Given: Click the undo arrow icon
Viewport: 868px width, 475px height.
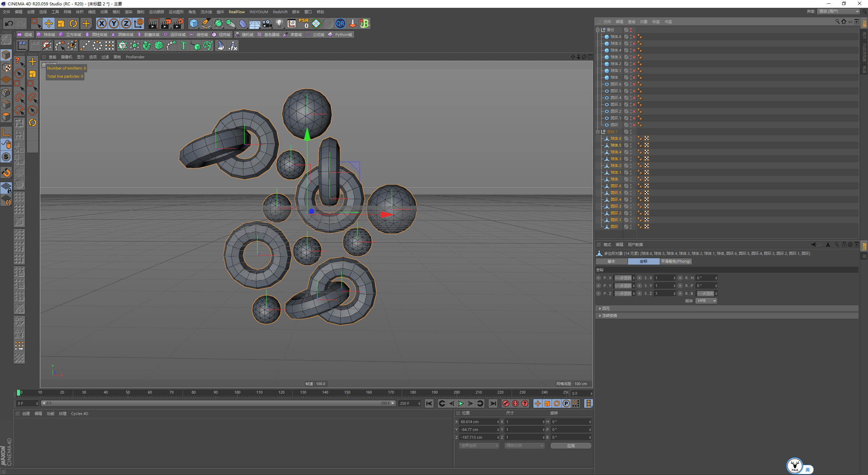Looking at the screenshot, I should tap(9, 23).
